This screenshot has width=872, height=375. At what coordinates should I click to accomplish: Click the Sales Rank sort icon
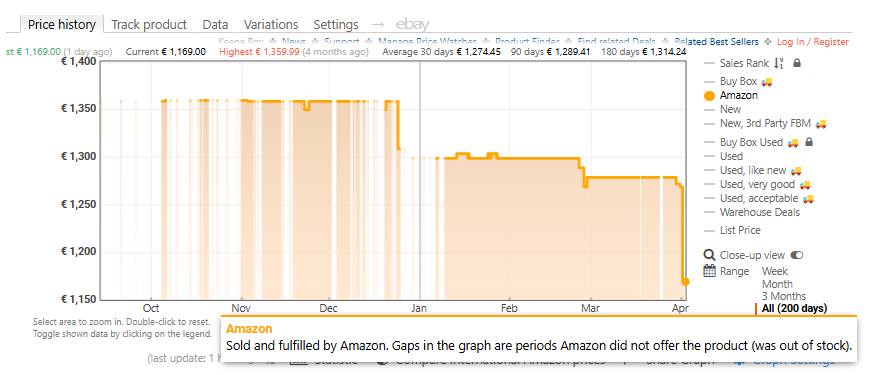pyautogui.click(x=779, y=63)
